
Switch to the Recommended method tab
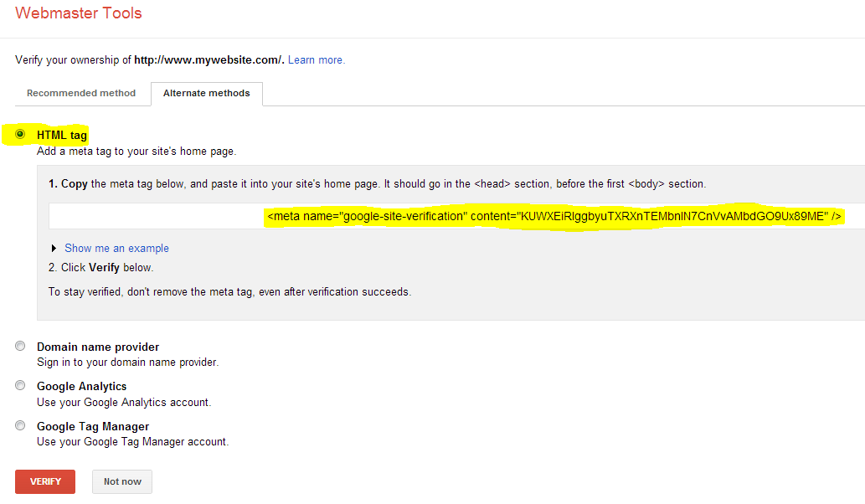tap(81, 93)
